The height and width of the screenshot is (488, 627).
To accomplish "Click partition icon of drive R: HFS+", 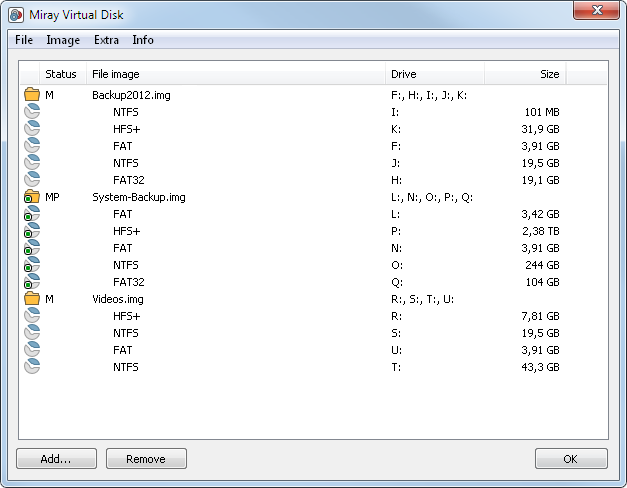I will 32,316.
